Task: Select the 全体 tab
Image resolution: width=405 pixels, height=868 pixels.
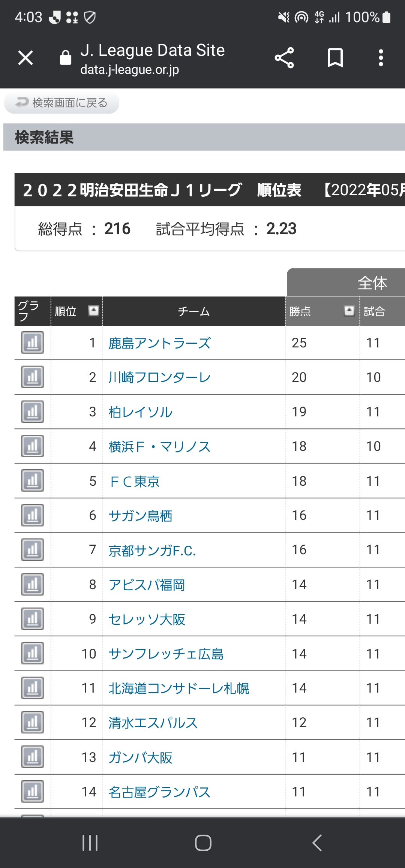Action: [x=372, y=283]
